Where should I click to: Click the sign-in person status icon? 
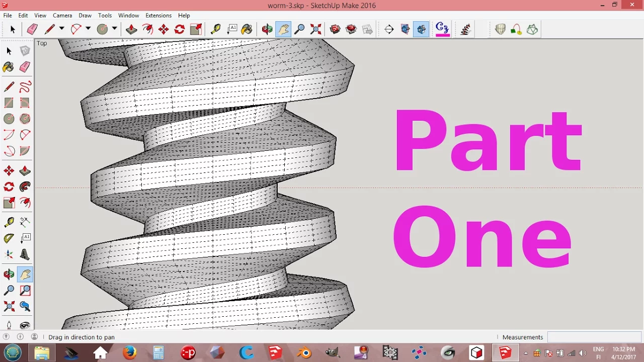34,337
